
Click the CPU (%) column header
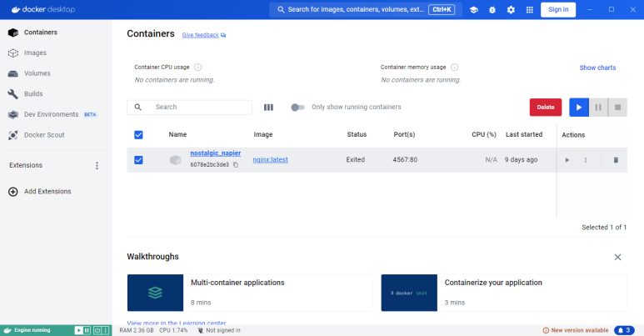[x=484, y=135]
